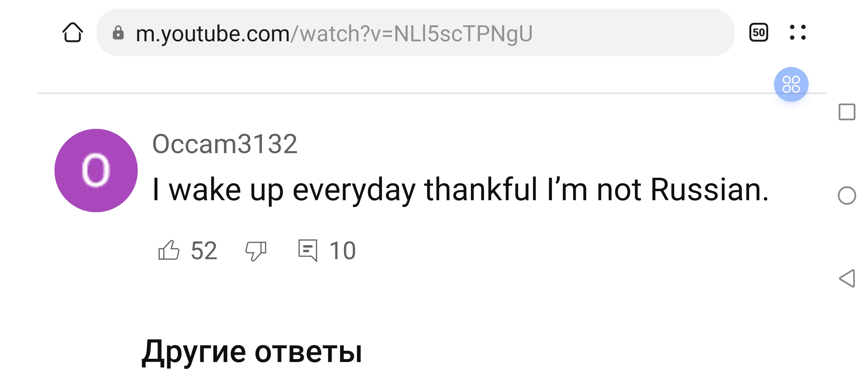
Task: Dislike the Occam3132 comment
Action: click(x=256, y=251)
